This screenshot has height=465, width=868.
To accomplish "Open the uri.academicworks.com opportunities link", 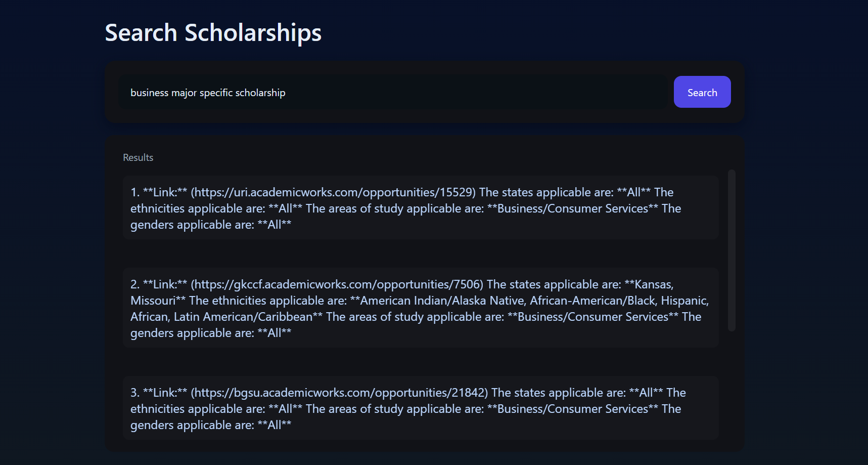I will (x=335, y=192).
